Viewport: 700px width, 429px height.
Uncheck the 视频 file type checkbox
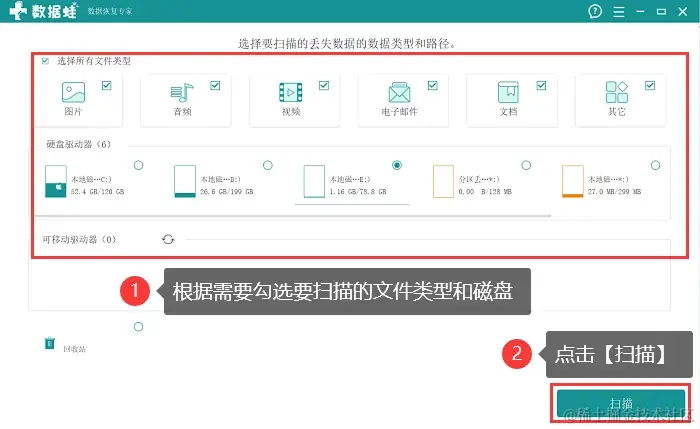(324, 85)
